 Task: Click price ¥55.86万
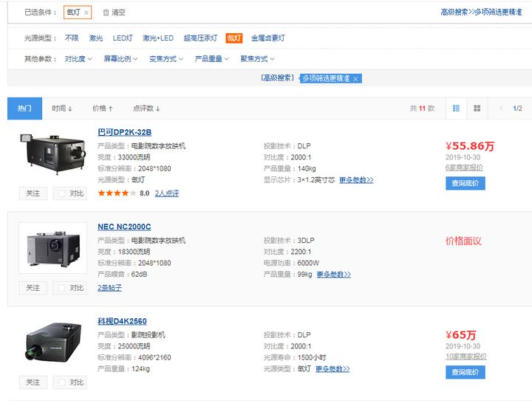[x=470, y=146]
